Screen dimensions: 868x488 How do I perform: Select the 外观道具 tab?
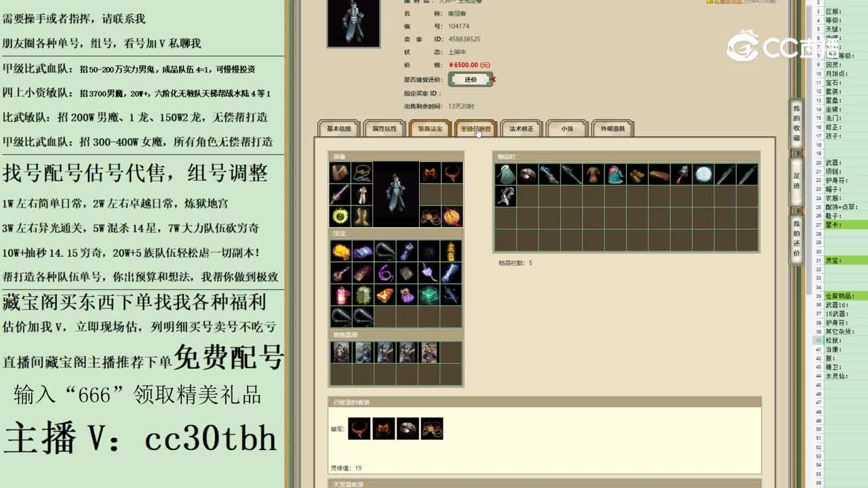[x=612, y=128]
